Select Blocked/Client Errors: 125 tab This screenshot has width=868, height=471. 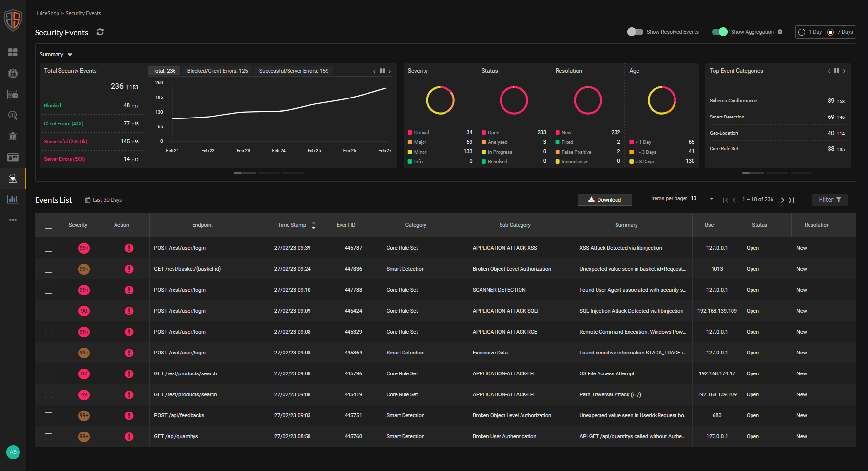(217, 71)
